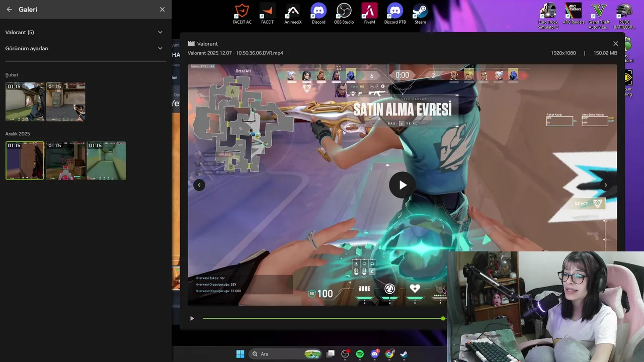Click the progress bar end handle
Viewport: 644px width, 362px height.
(443, 318)
